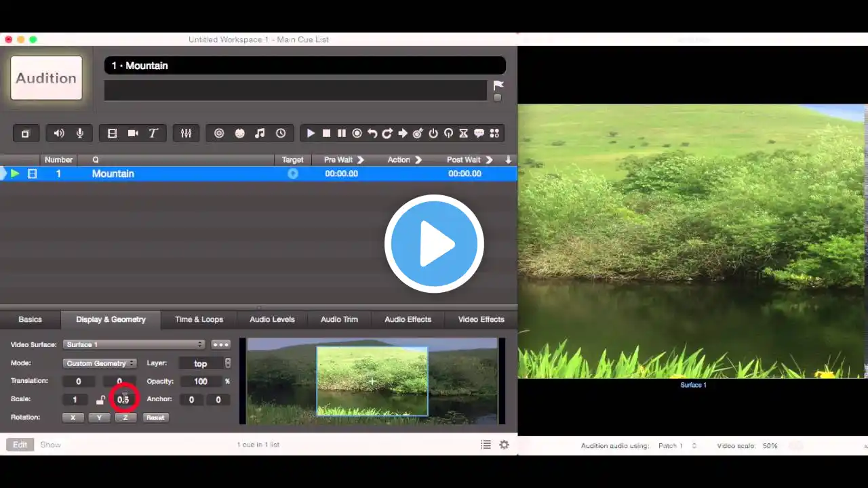Click the Layer value field
This screenshot has width=868, height=488.
coord(201,363)
